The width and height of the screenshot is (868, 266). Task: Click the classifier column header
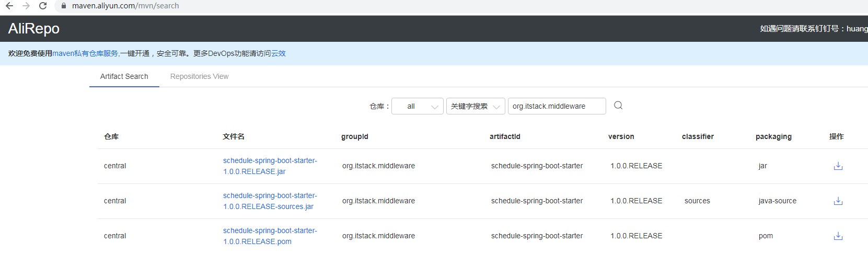point(698,136)
